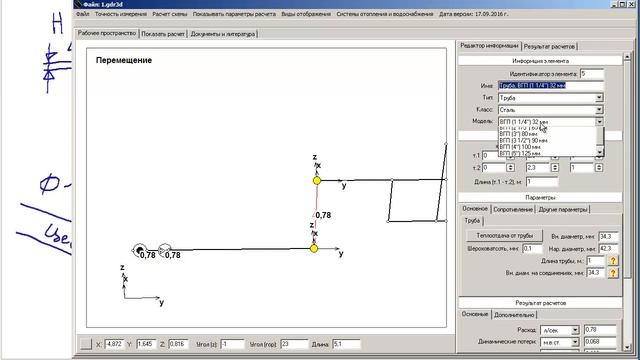Select Основные results tab
Image resolution: width=640 pixels, height=360 pixels.
click(475, 314)
